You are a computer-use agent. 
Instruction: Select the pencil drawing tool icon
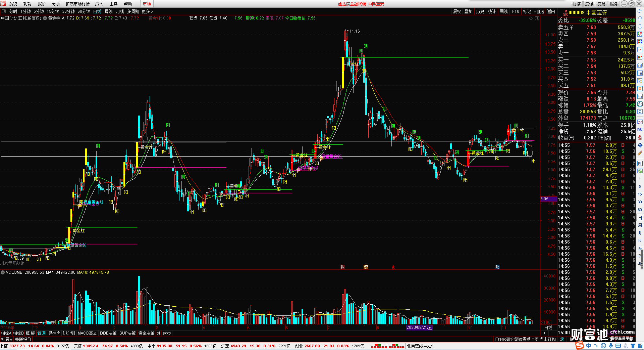[640, 153]
